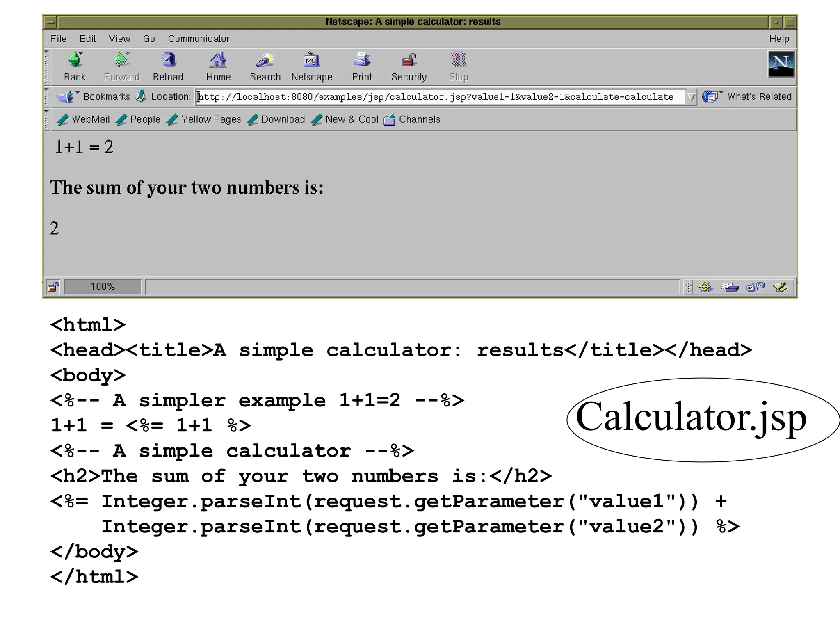Click inside the Location URL field
This screenshot has width=840, height=630.
click(x=435, y=97)
